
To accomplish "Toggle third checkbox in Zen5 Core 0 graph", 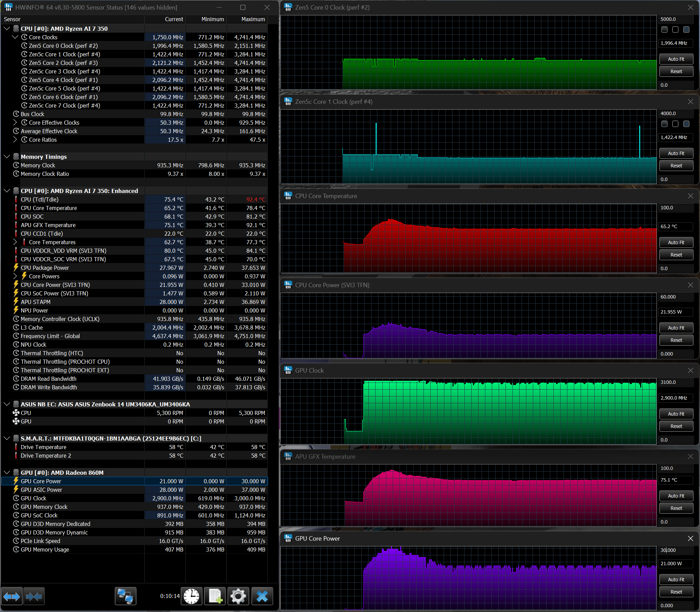I will (x=686, y=30).
